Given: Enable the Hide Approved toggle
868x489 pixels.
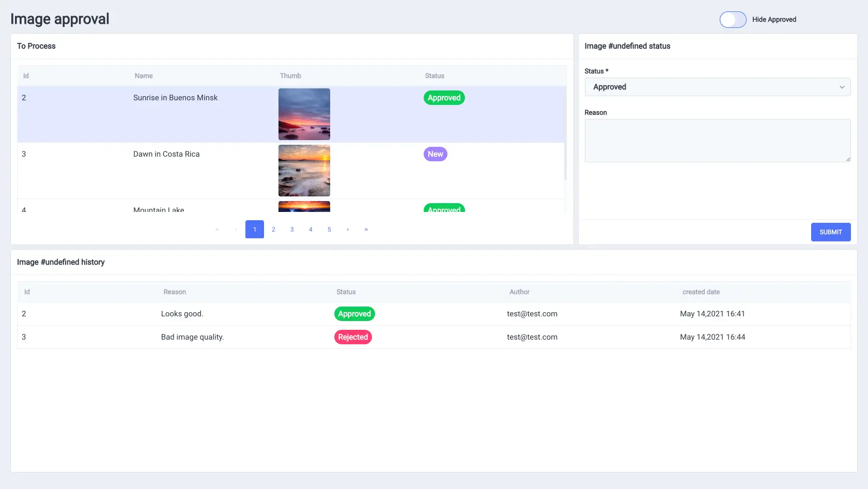Looking at the screenshot, I should point(733,20).
